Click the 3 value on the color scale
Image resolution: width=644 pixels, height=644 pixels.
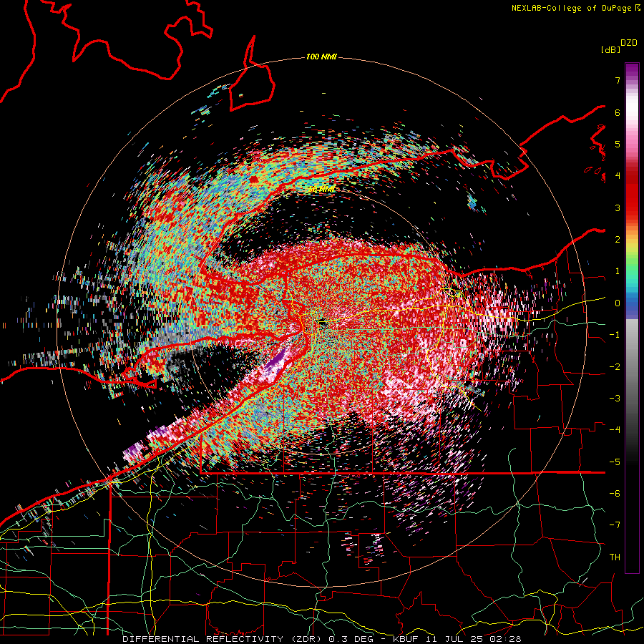(x=618, y=208)
